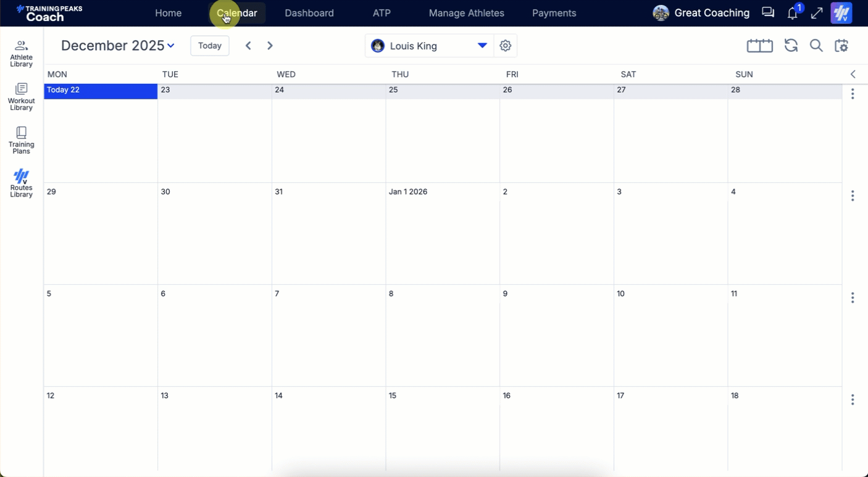
Task: Collapse the weekly summary side panel arrow
Action: pos(853,74)
